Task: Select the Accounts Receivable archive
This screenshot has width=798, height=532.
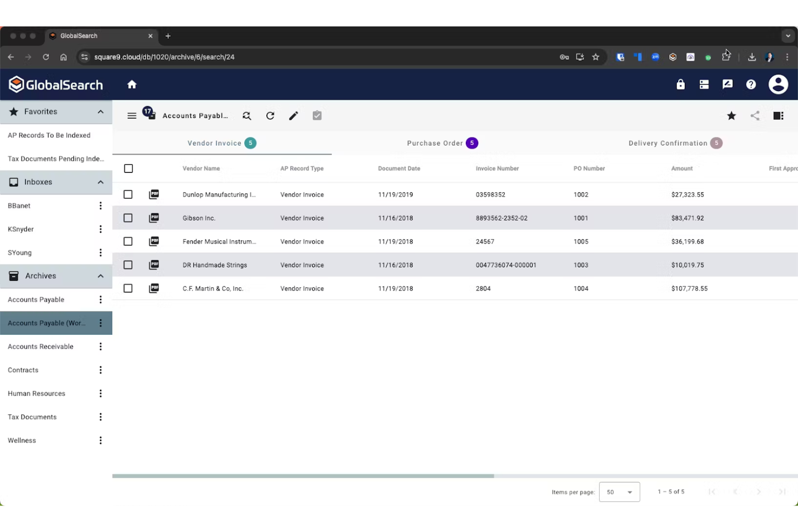Action: coord(40,346)
